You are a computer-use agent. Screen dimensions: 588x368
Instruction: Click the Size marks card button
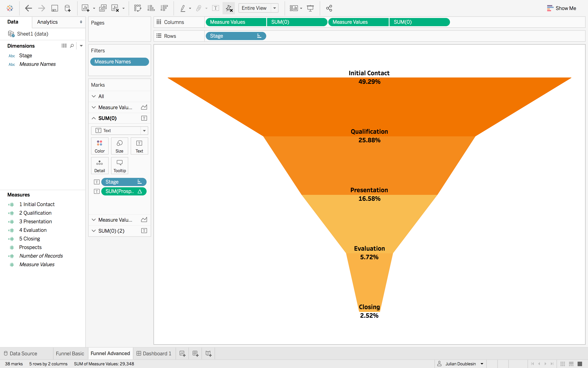pyautogui.click(x=119, y=146)
